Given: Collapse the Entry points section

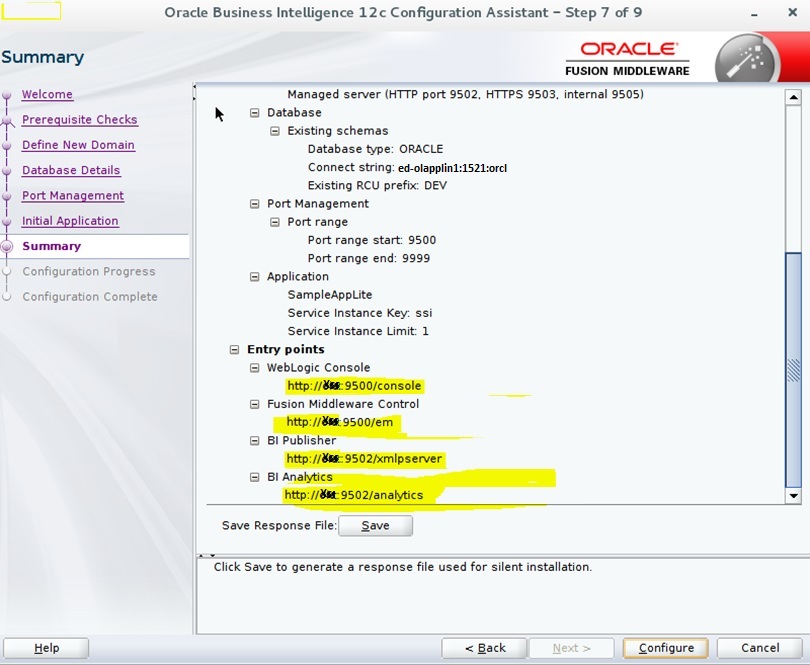Looking at the screenshot, I should (234, 349).
